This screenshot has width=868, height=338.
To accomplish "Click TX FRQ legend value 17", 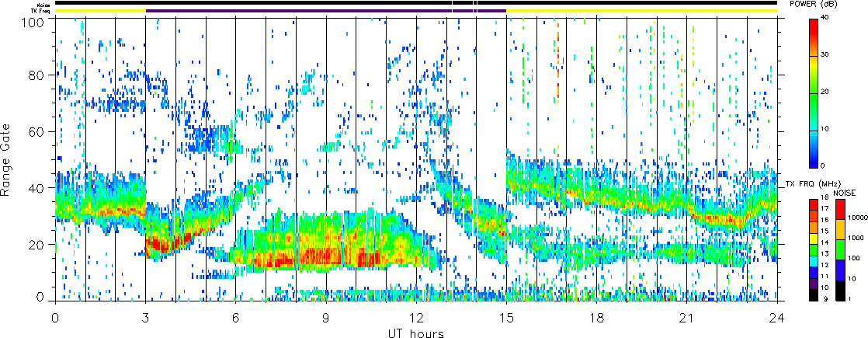I will pos(825,209).
